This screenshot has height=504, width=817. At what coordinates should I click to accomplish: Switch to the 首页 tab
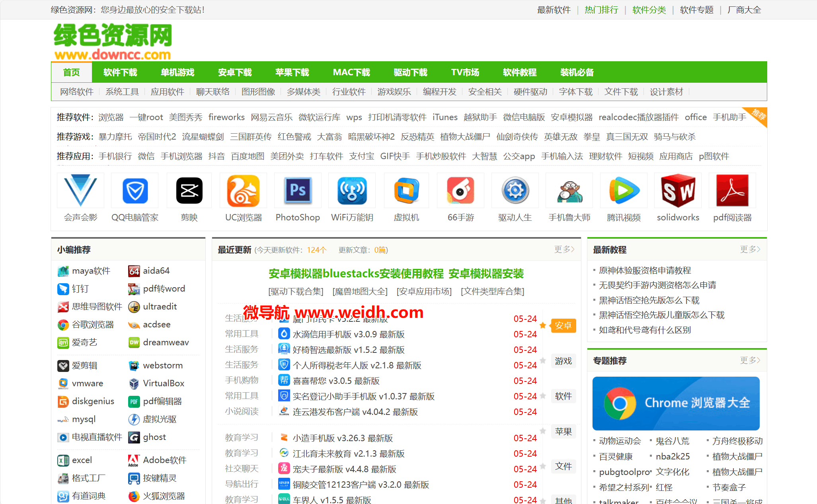[72, 72]
